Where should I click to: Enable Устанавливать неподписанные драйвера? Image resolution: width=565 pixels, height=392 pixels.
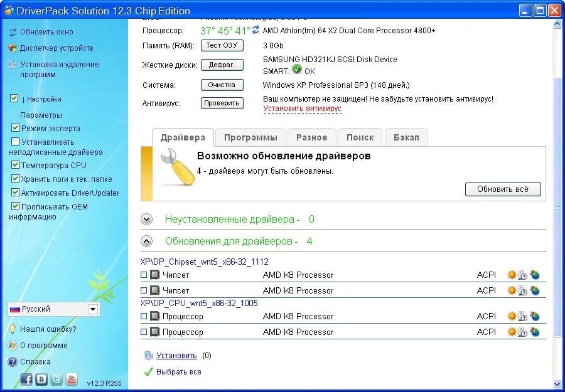coord(15,141)
